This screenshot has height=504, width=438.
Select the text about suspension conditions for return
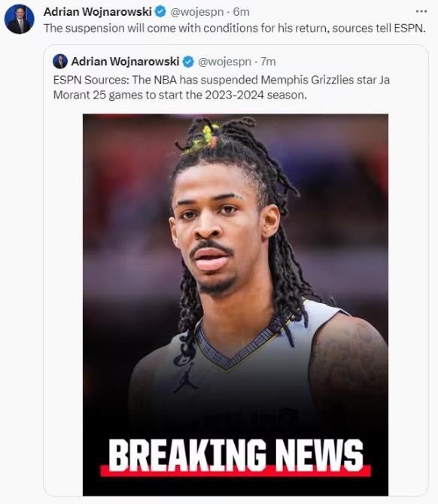pyautogui.click(x=235, y=29)
